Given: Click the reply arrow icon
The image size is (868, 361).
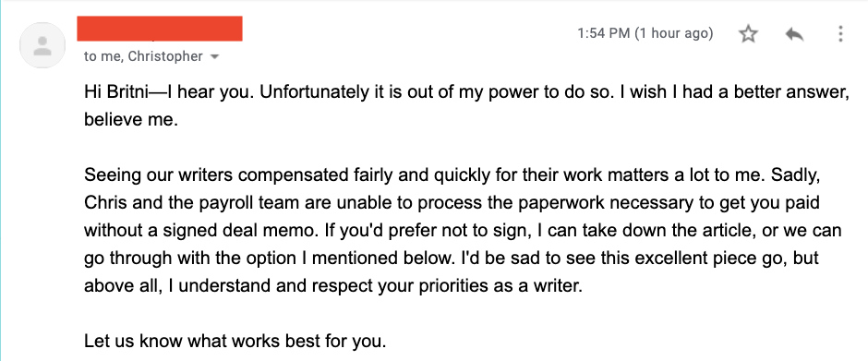Looking at the screenshot, I should coord(794,34).
